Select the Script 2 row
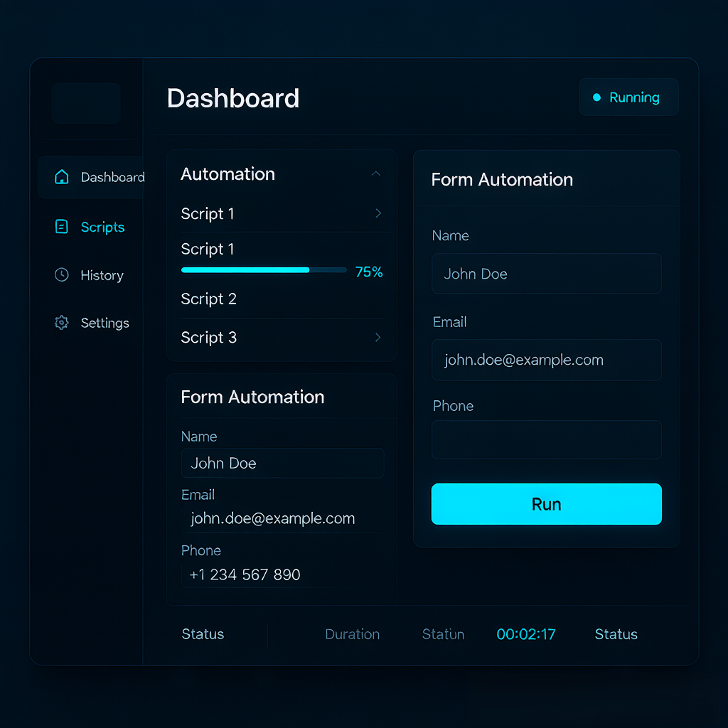The image size is (728, 728). (282, 299)
